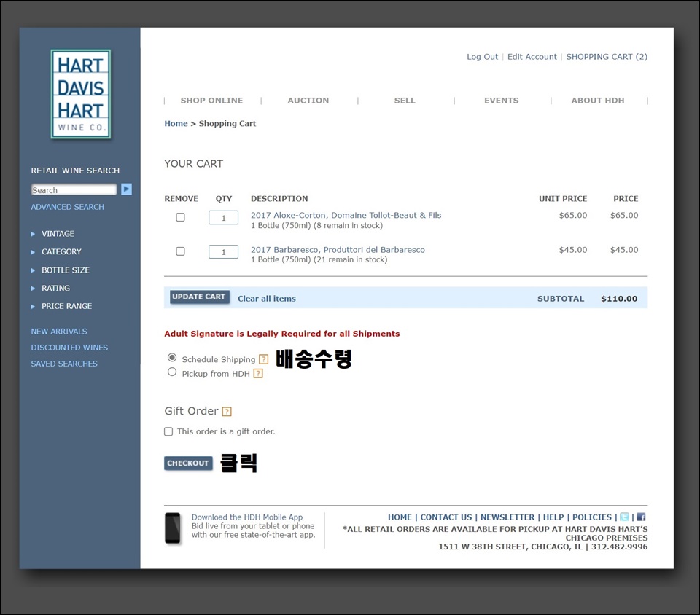Submit the retail wine search arrow button
The height and width of the screenshot is (615, 700).
[x=126, y=189]
